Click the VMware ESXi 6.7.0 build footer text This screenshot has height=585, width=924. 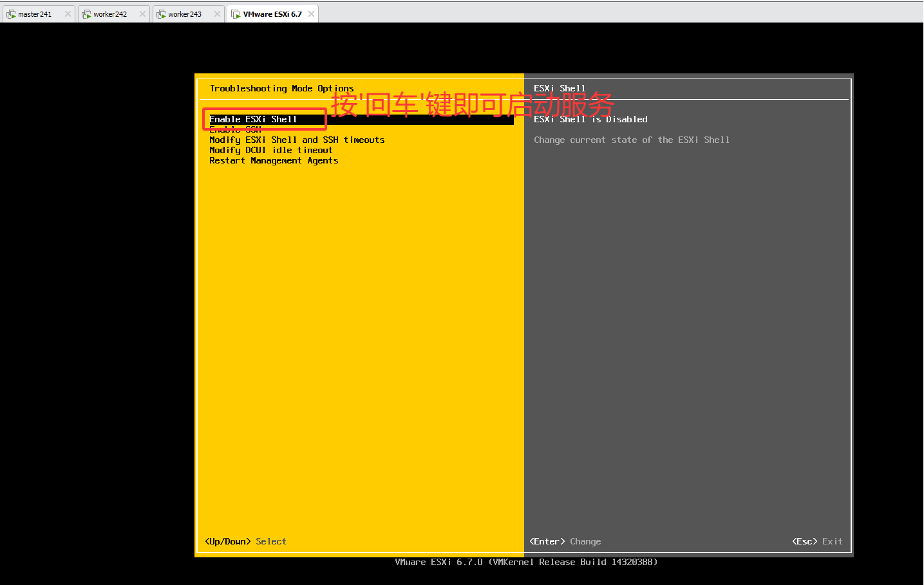526,562
